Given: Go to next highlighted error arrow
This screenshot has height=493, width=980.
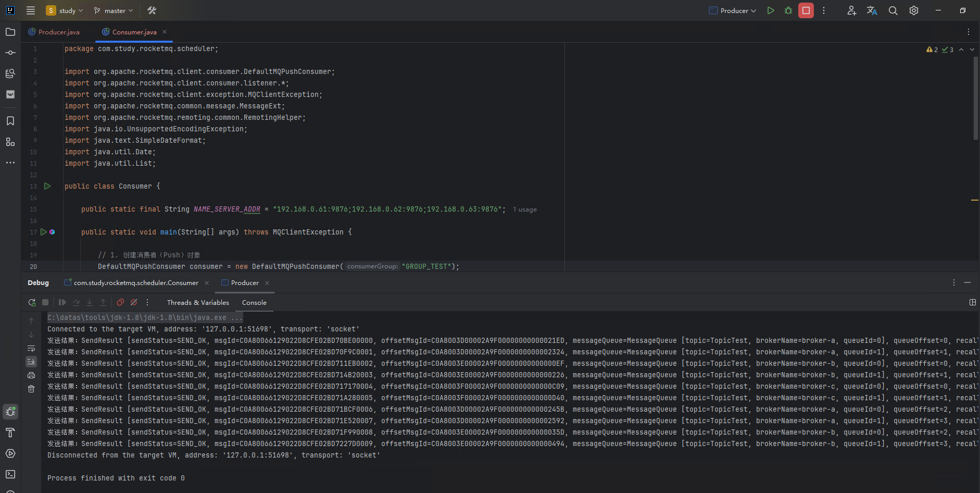Looking at the screenshot, I should [x=972, y=50].
